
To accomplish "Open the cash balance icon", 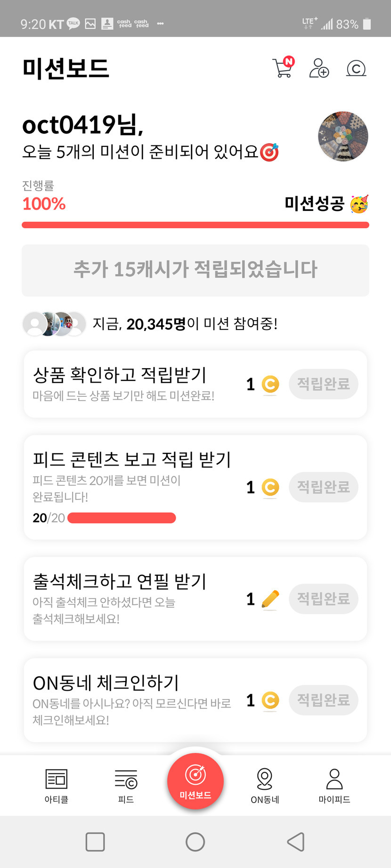I will pyautogui.click(x=356, y=69).
